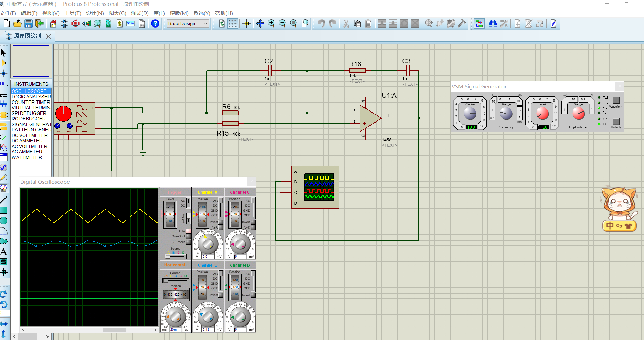Select LOGIC ANALYSER from instruments list

click(x=31, y=97)
